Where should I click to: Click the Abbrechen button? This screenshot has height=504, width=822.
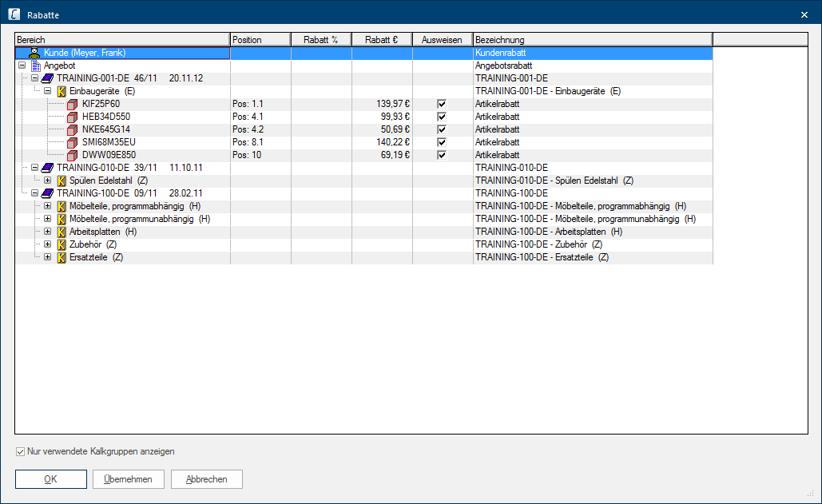[207, 479]
